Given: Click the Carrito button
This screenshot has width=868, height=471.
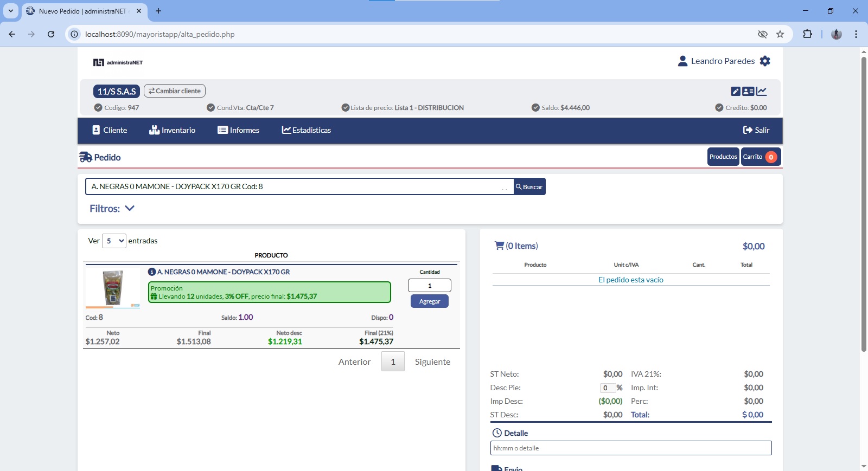Looking at the screenshot, I should (761, 157).
